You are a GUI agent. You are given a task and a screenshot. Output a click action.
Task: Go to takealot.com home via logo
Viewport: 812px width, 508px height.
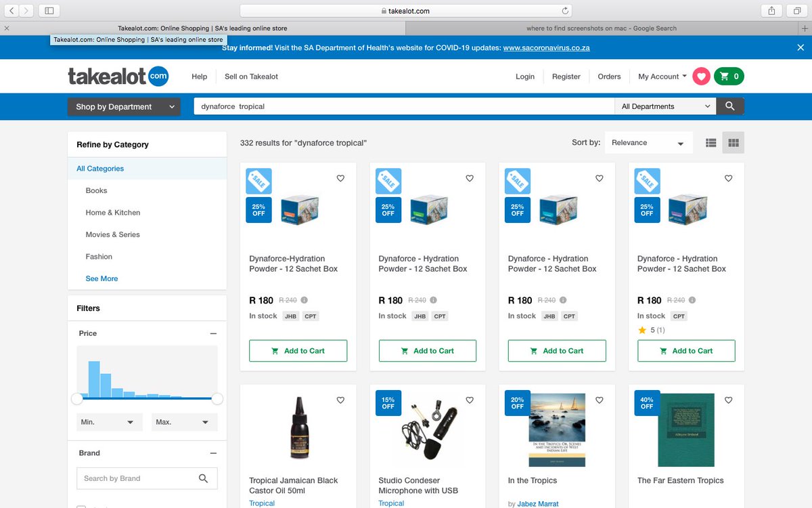pyautogui.click(x=118, y=77)
